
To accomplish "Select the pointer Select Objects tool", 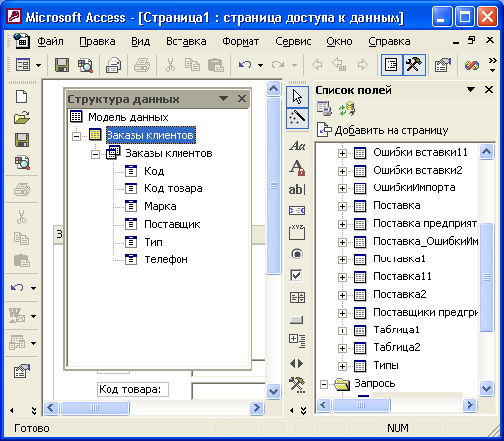I will click(297, 97).
